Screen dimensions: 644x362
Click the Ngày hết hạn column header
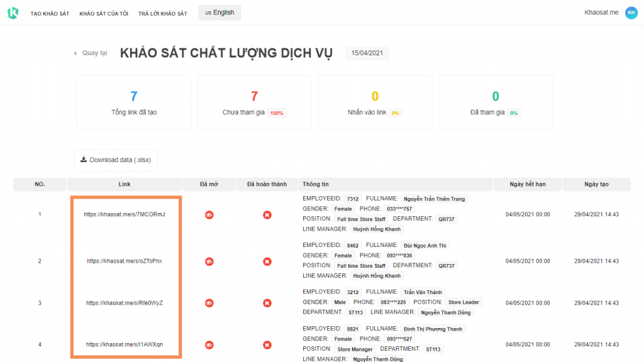[x=528, y=184]
